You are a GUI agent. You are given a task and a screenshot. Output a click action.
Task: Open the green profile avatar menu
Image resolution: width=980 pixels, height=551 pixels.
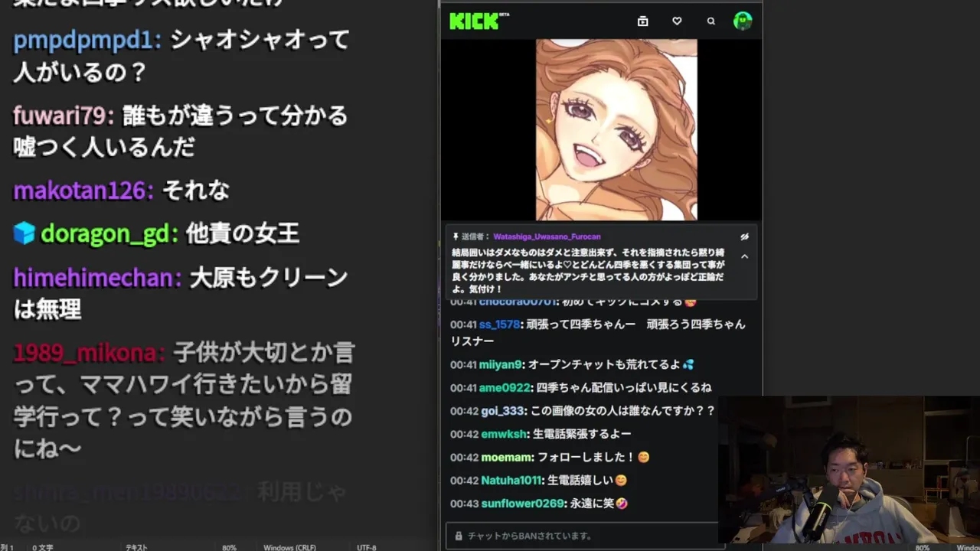point(743,21)
